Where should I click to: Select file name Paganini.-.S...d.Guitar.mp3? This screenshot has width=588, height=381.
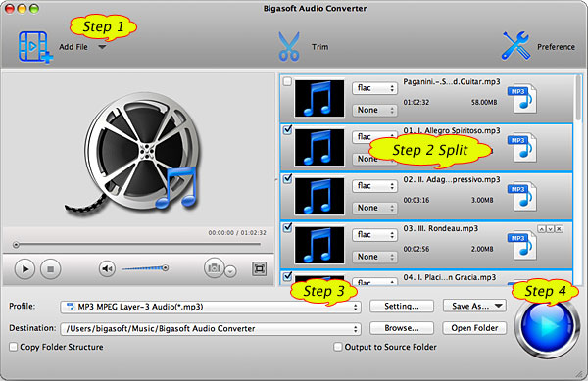click(x=452, y=82)
